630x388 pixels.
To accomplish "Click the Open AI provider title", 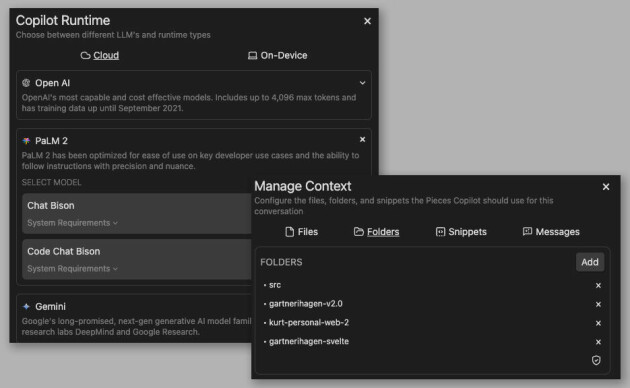I will [x=53, y=83].
